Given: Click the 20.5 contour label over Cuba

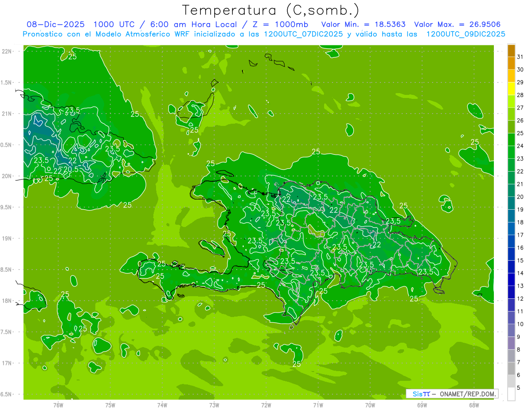Looking at the screenshot, I should tap(71, 169).
